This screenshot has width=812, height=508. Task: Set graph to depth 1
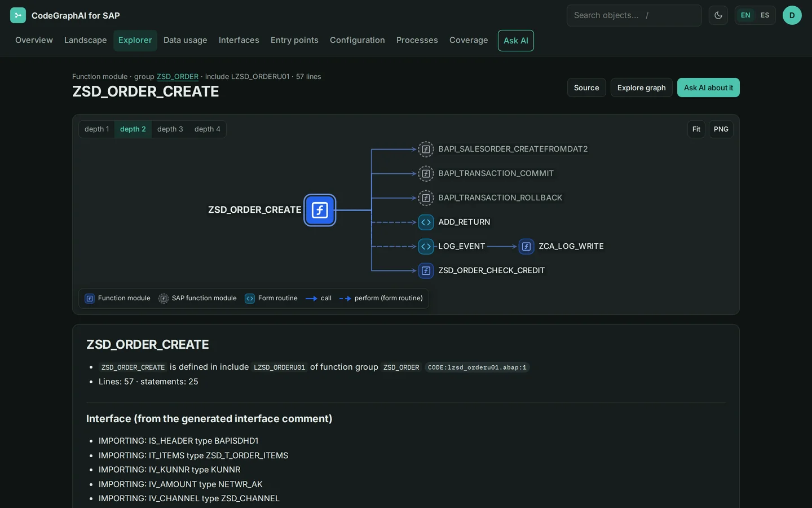(97, 129)
